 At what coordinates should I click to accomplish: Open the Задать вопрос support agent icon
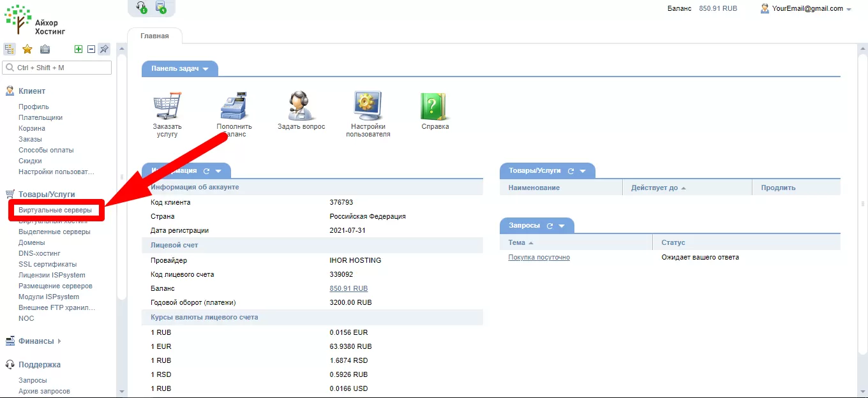tap(300, 106)
